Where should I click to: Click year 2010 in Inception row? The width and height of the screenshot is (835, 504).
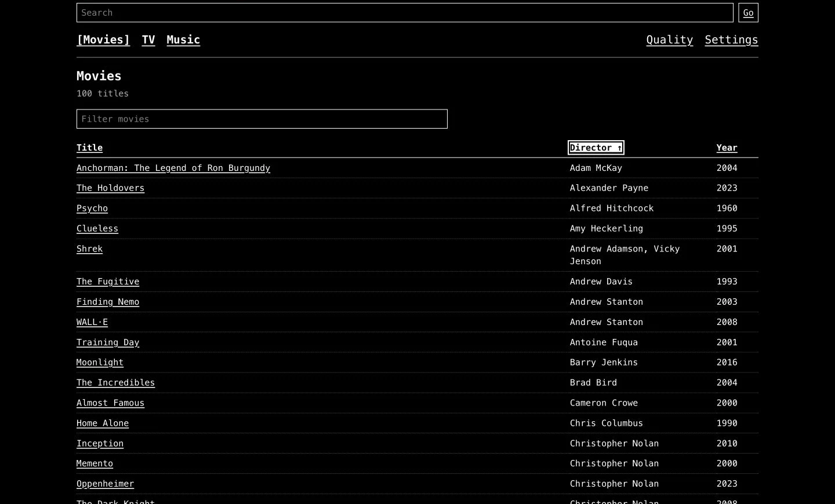click(727, 444)
